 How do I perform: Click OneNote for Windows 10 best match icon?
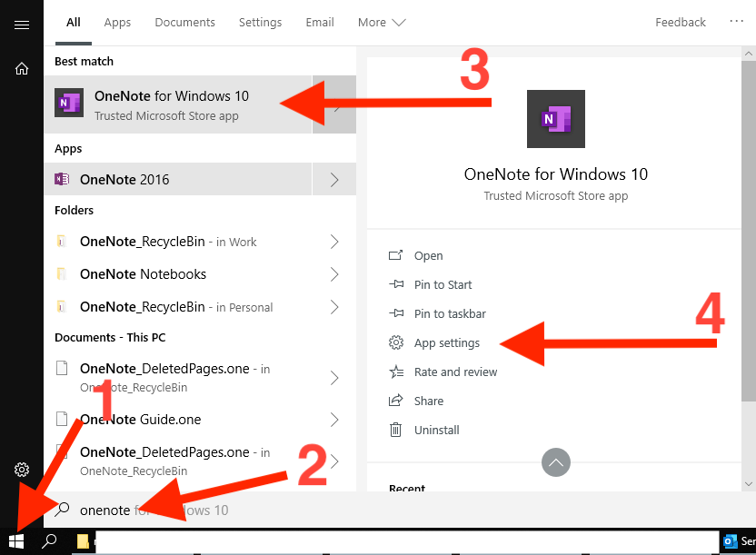pyautogui.click(x=69, y=103)
